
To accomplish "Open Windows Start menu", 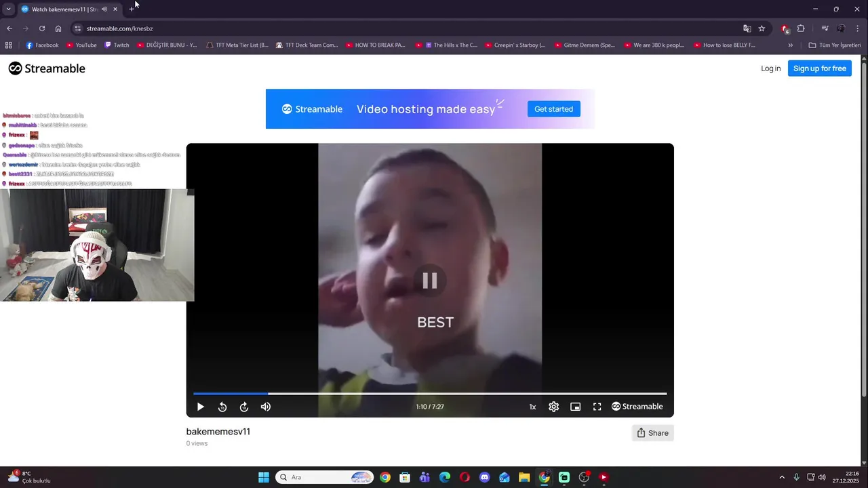I will [x=264, y=477].
